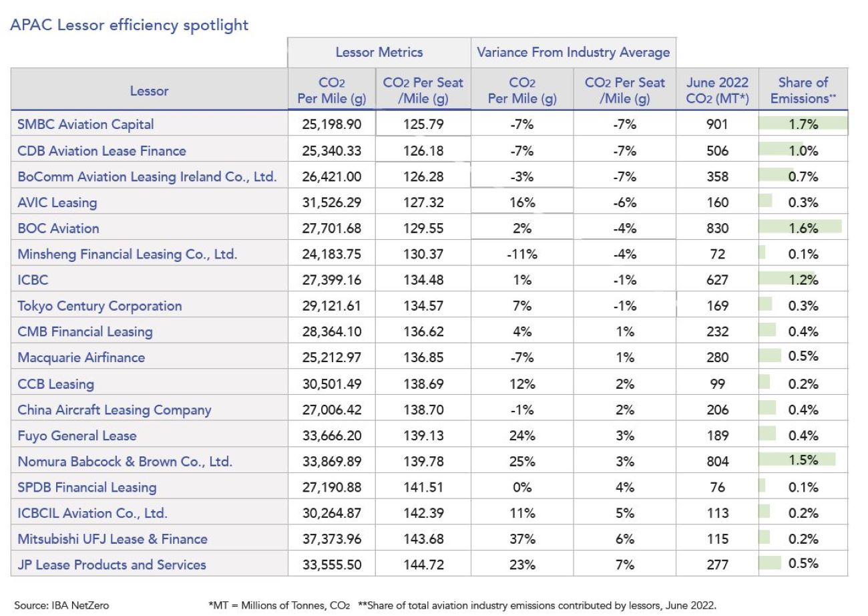Select the -11% variance for Minsheng
Image resolution: width=868 pixels, height=616 pixels.
[522, 254]
